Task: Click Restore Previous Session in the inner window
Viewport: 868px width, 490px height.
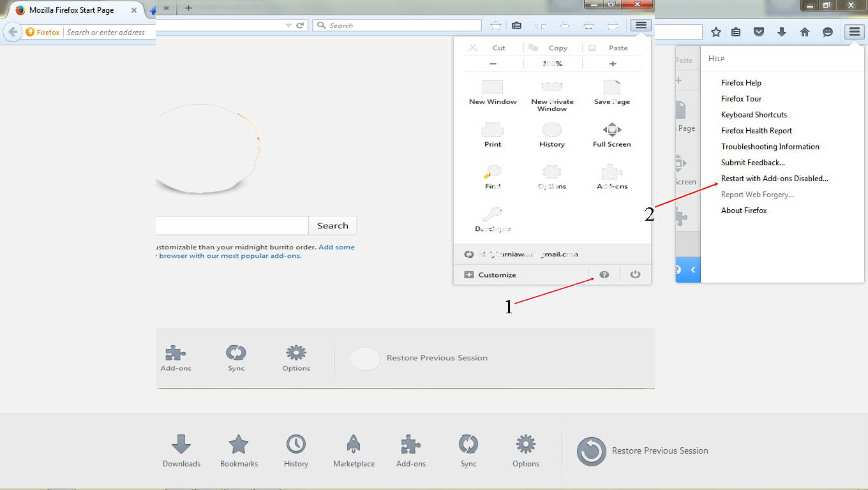Action: [x=419, y=358]
